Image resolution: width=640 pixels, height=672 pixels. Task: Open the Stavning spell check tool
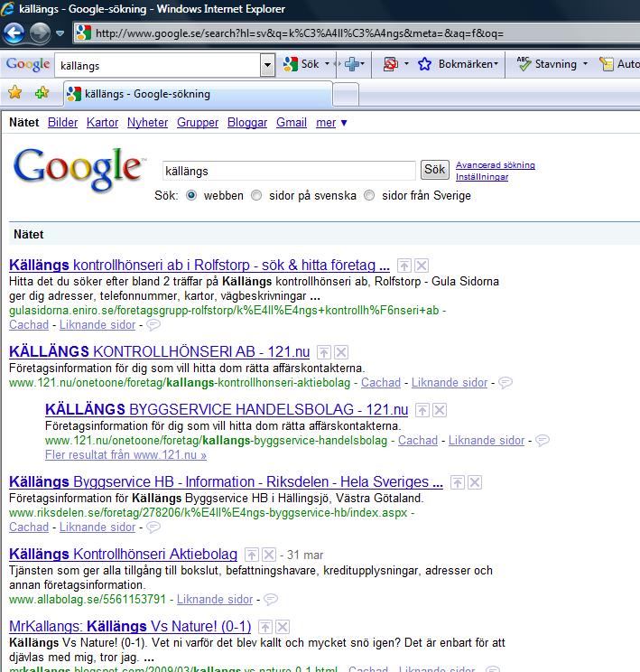pos(547,64)
